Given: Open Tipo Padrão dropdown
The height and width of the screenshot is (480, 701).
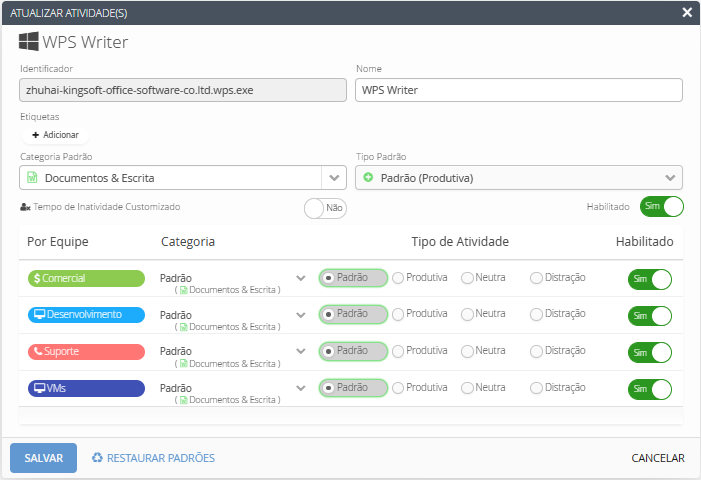Looking at the screenshot, I should pos(519,178).
